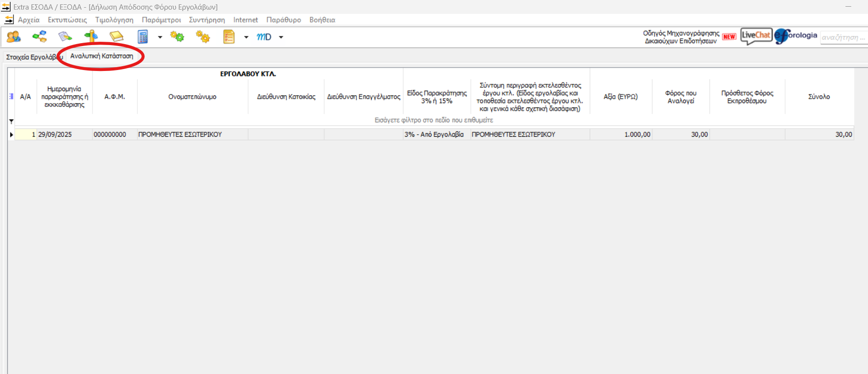The image size is (868, 374).
Task: Click the yellow checklist document icon
Action: (x=229, y=37)
